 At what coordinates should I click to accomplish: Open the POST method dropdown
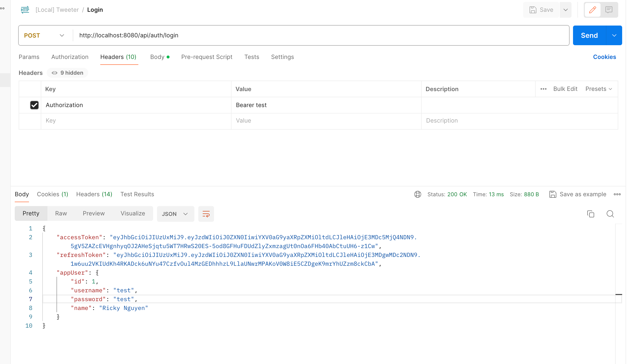[x=44, y=35]
